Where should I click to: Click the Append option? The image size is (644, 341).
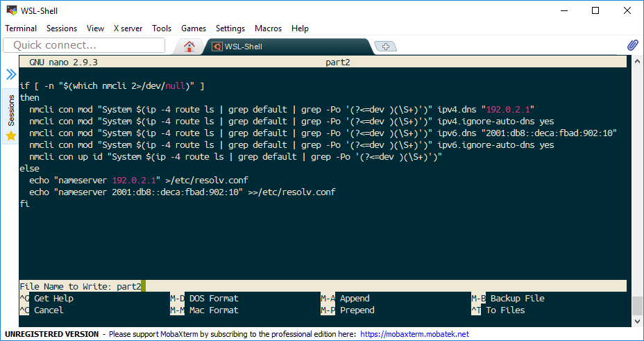click(x=355, y=298)
